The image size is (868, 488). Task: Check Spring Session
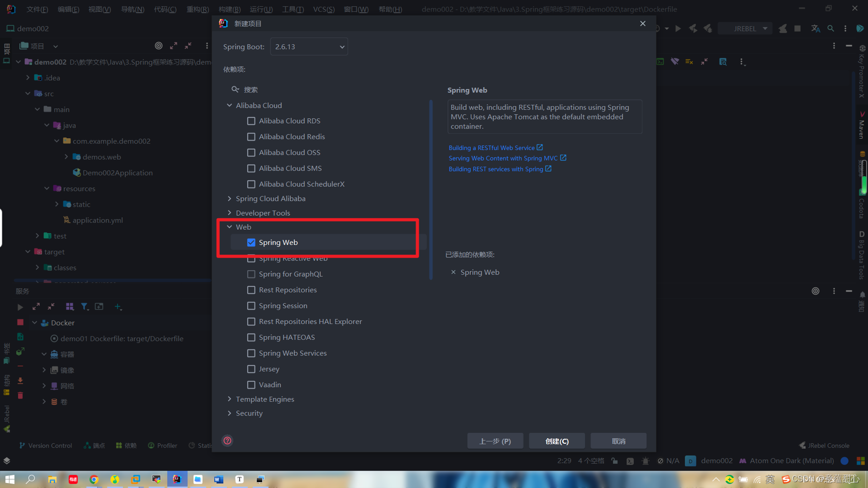[x=251, y=306]
